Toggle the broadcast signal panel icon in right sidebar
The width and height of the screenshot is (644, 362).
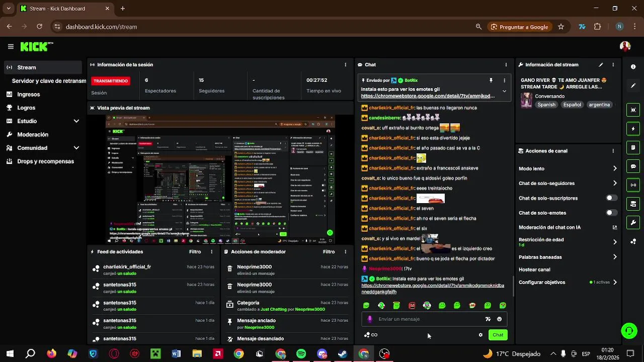[x=633, y=185]
